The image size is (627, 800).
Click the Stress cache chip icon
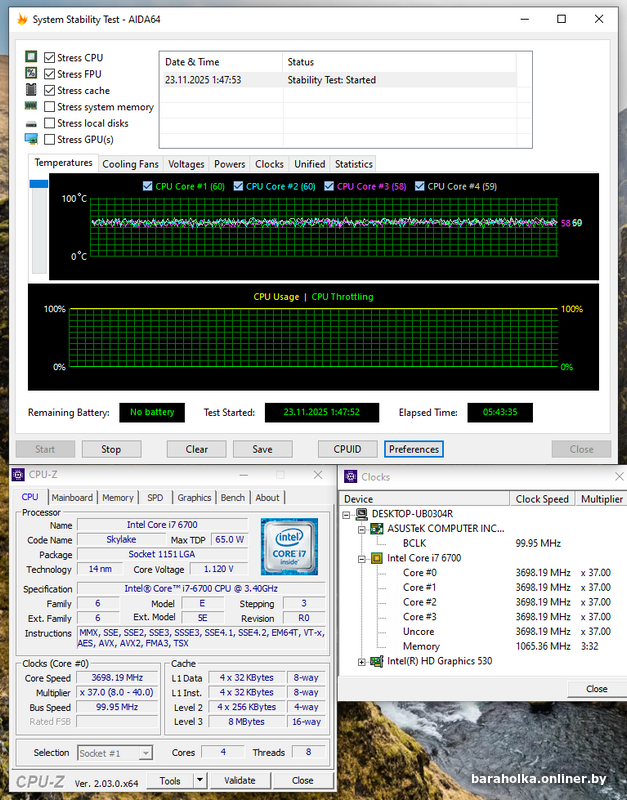coord(31,90)
